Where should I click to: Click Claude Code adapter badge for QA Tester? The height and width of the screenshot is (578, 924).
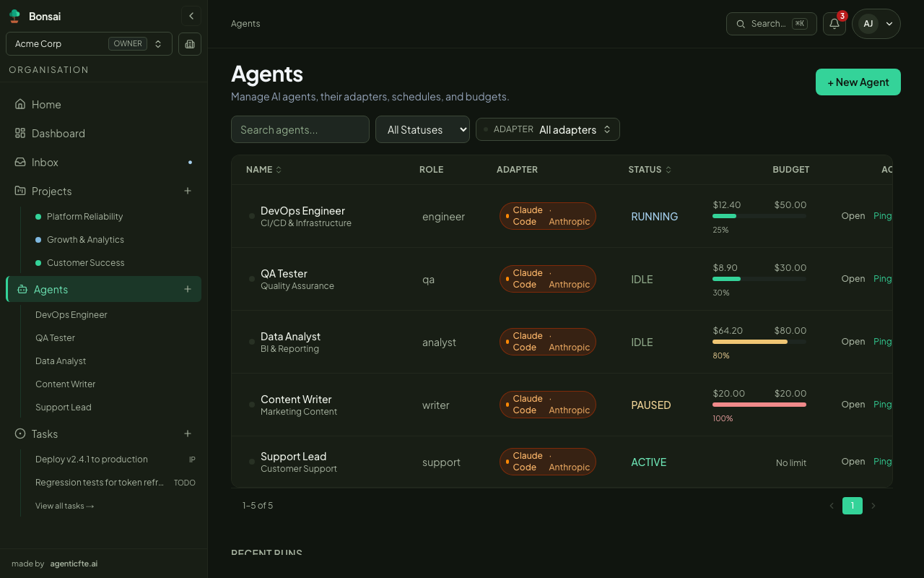point(548,279)
